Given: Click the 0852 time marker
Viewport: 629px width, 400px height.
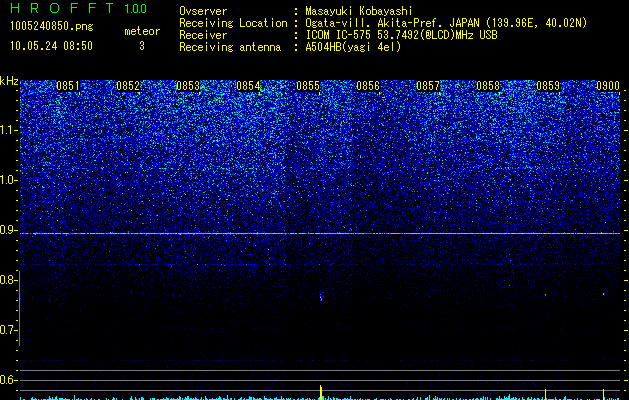Looking at the screenshot, I should (128, 86).
